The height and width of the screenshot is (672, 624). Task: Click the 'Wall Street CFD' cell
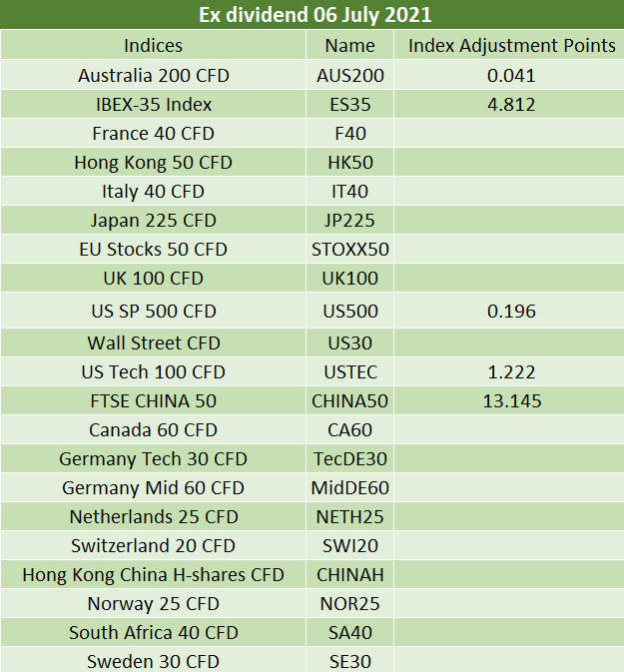point(153,342)
